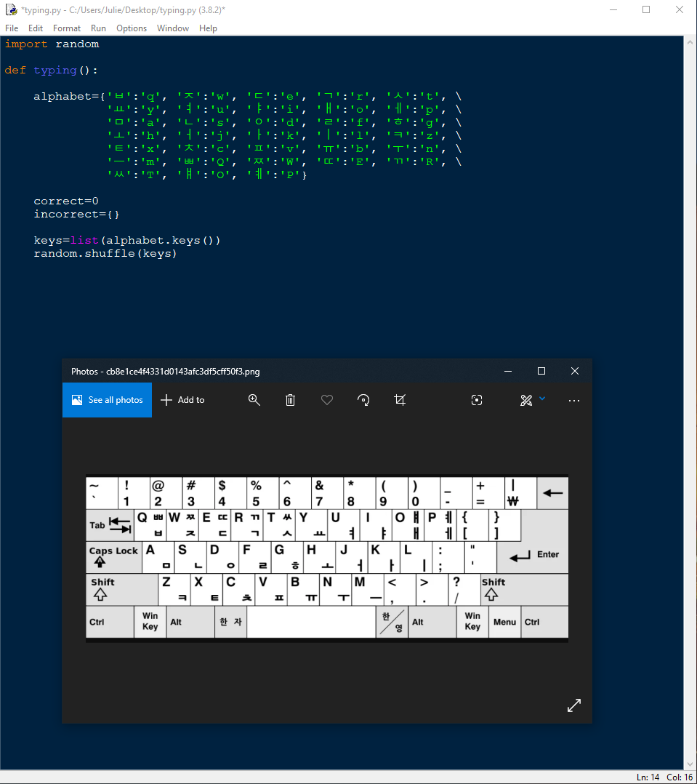Click the keyboard layout image in Photos
Screen dimensions: 697x784
[x=327, y=559]
